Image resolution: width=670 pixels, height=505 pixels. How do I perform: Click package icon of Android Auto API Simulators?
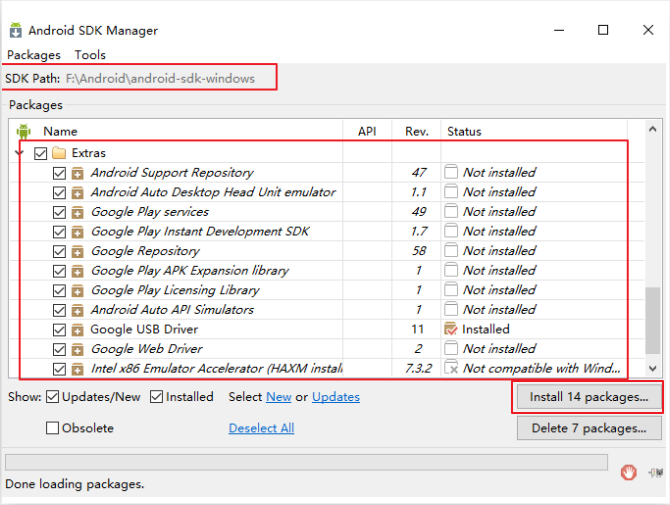(77, 310)
